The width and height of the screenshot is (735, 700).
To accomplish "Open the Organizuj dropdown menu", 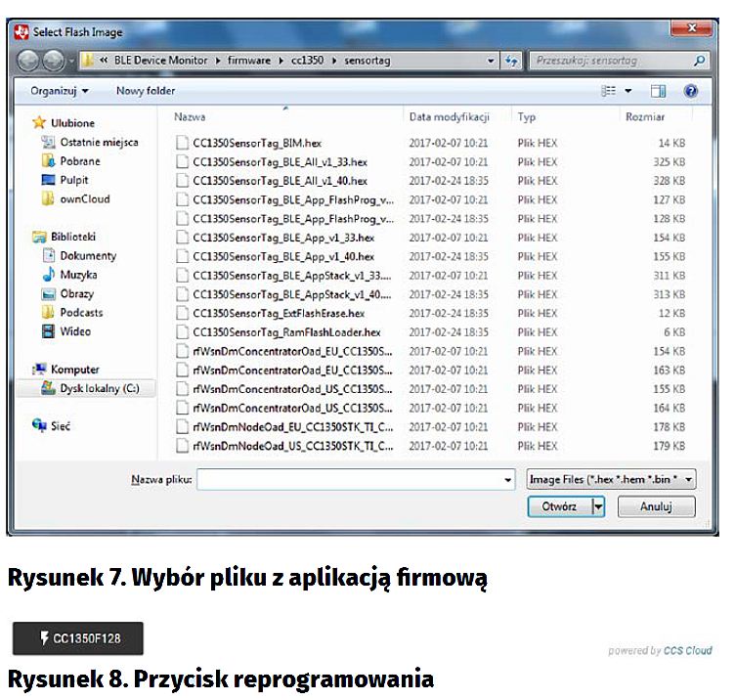I will [59, 91].
